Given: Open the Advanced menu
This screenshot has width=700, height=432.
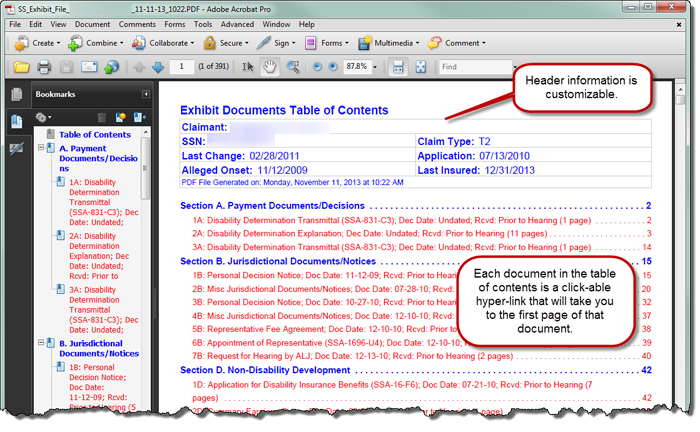Looking at the screenshot, I should pyautogui.click(x=237, y=24).
